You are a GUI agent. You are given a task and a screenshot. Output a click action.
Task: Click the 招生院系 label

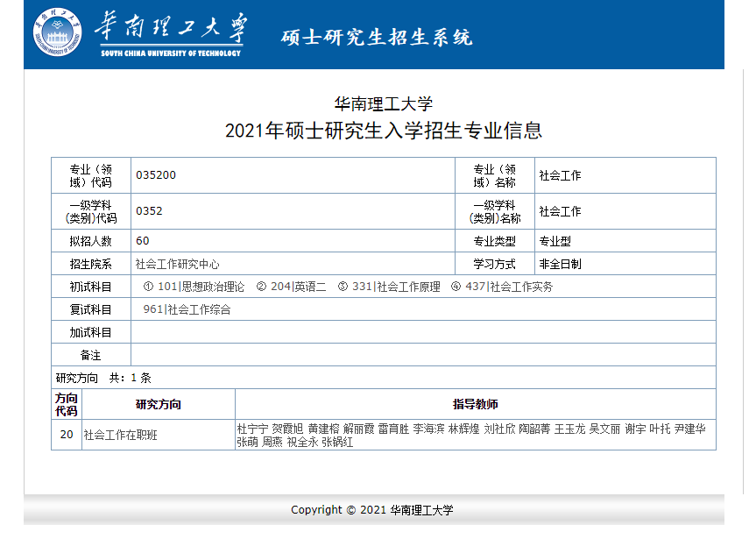[90, 264]
